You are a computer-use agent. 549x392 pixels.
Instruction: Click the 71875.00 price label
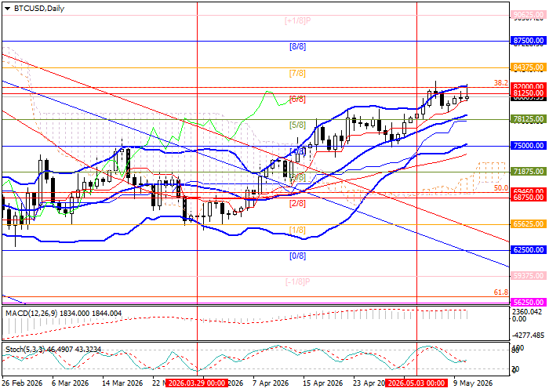click(x=529, y=172)
